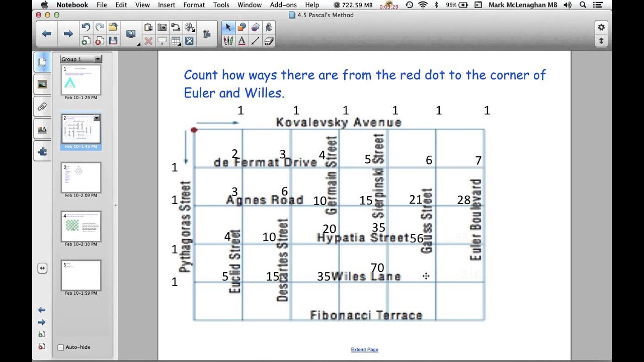644x362 pixels.
Task: Open toolbar settings gear on the right
Action: click(x=601, y=27)
